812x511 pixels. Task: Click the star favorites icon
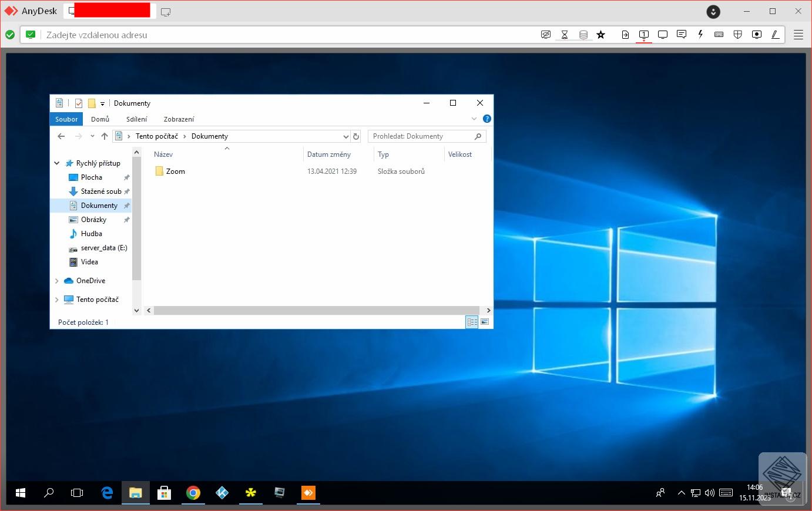point(600,35)
